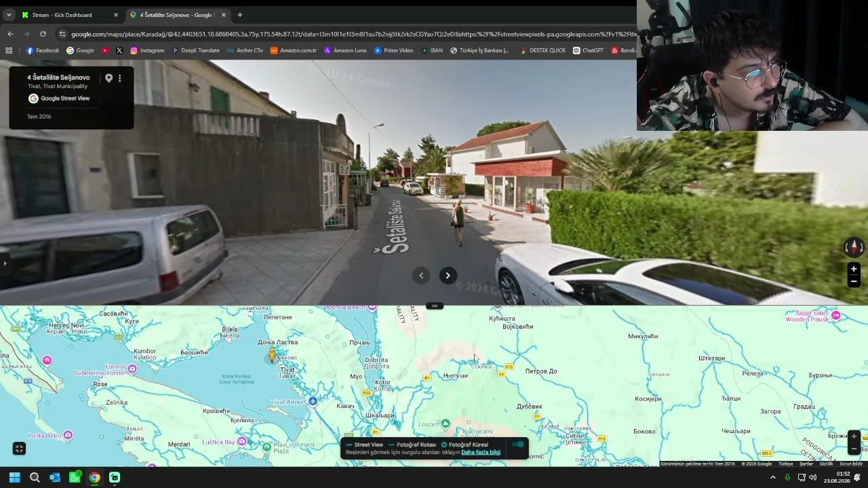
Task: Zoom in on the bottom map
Action: (854, 436)
